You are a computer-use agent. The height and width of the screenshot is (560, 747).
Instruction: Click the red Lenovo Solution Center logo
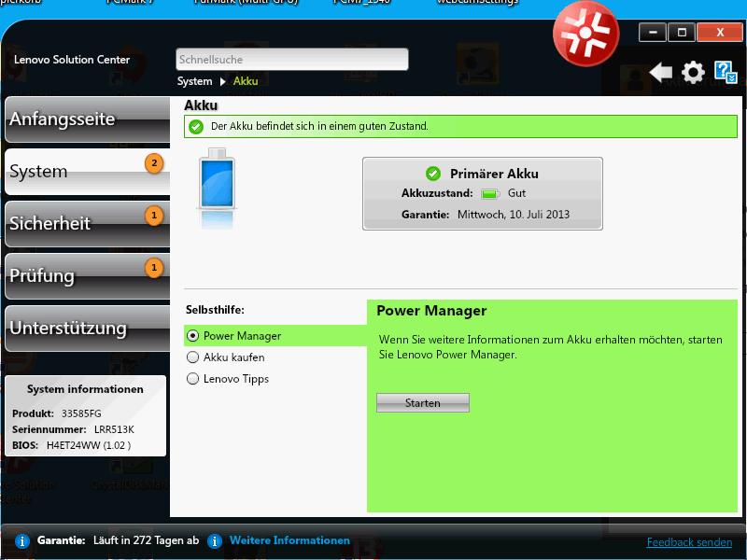coord(585,34)
